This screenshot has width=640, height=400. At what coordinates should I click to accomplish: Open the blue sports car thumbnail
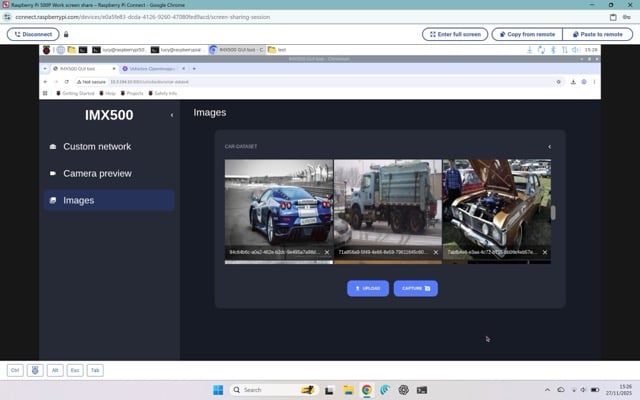click(278, 200)
